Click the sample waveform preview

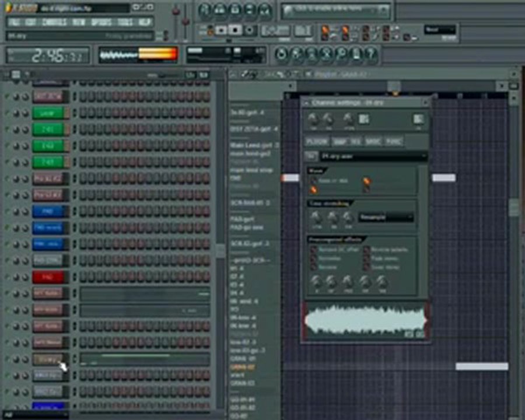(365, 320)
